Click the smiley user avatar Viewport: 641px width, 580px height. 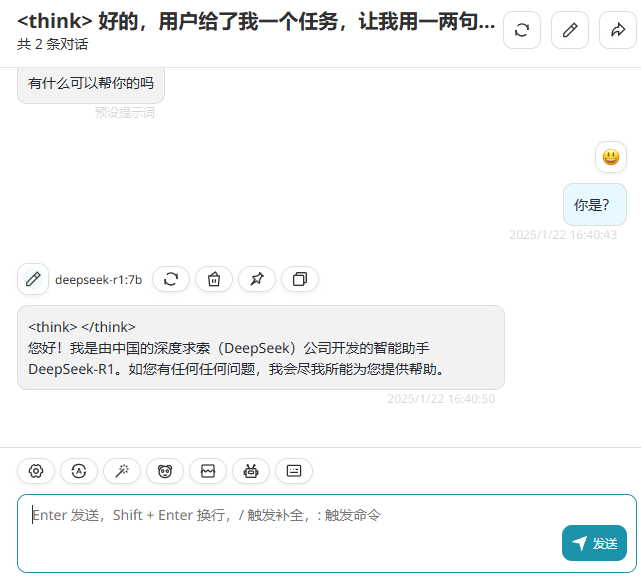[611, 157]
